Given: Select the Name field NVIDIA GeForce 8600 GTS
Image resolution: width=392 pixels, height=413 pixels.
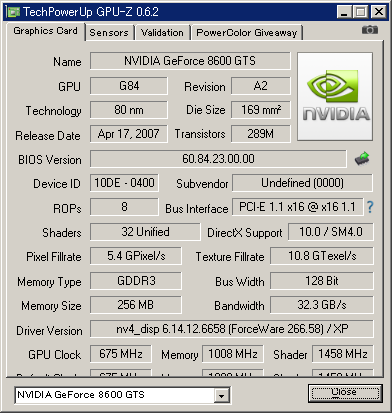Looking at the screenshot, I should (190, 61).
